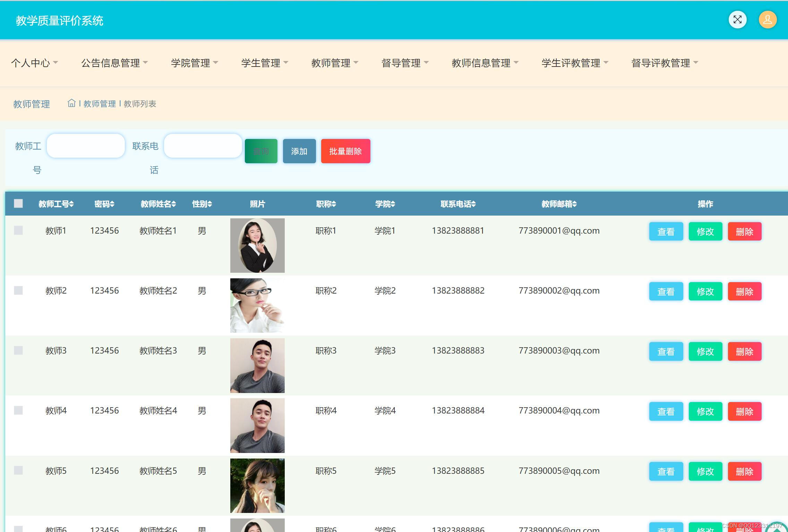Edit 教师5 using 修改 button
Viewport: 788px width, 532px height.
click(705, 471)
